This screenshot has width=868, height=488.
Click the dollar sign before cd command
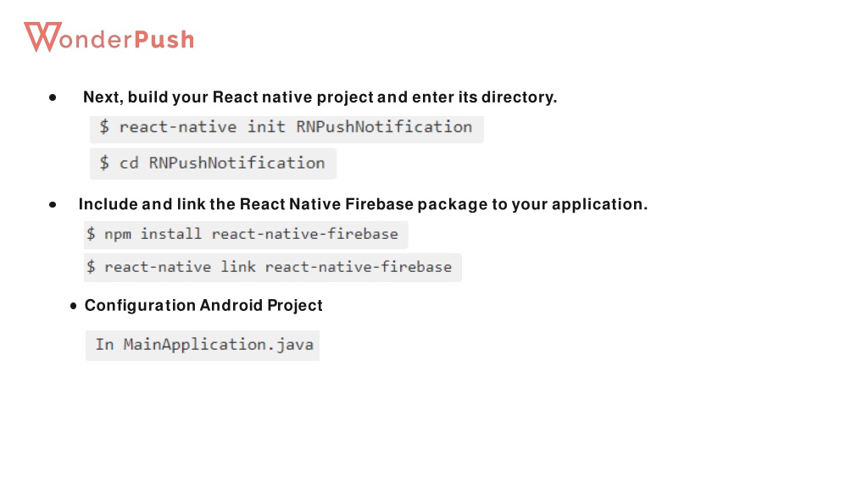104,163
